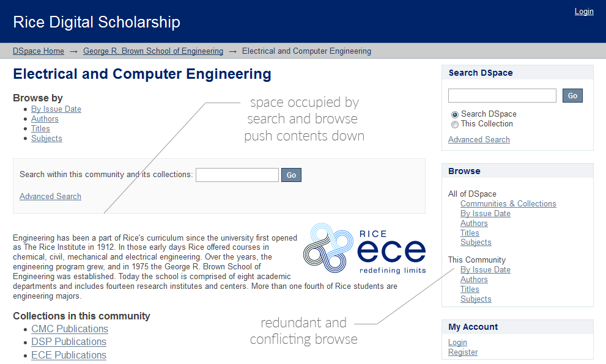Focus the Search DSpace text field
The image size is (606, 364).
click(502, 96)
